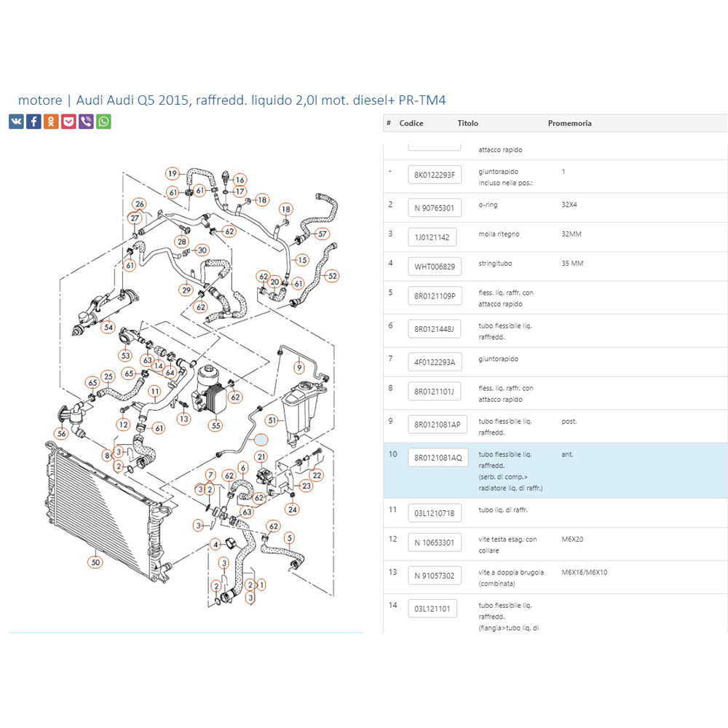Share the page on VK

[x=16, y=122]
